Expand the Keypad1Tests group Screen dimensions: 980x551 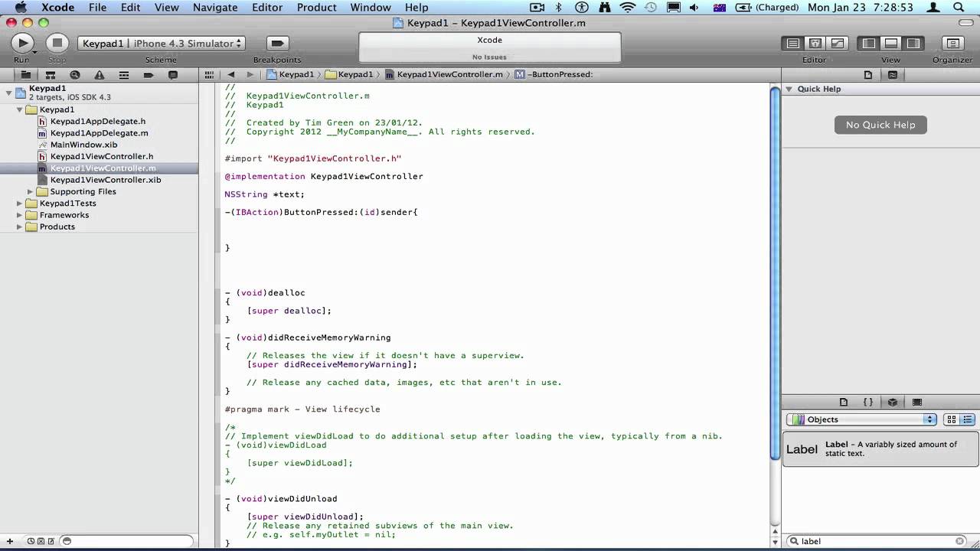click(x=20, y=204)
